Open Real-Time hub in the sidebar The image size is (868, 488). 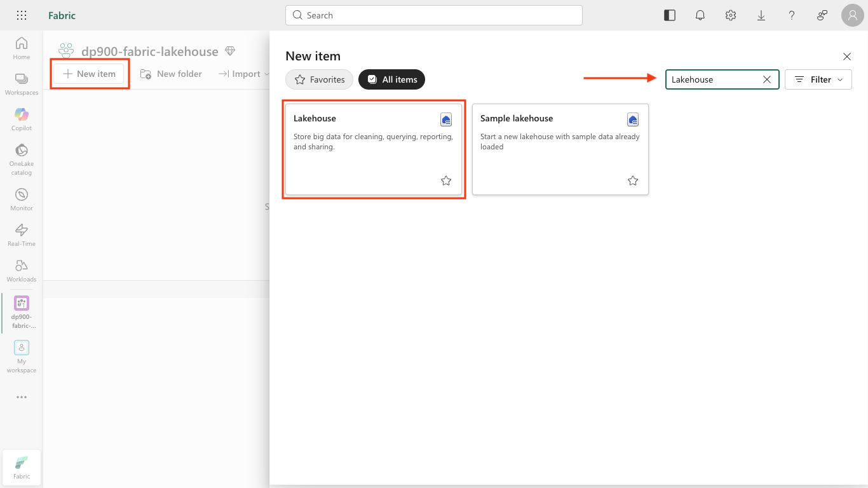[x=22, y=234]
